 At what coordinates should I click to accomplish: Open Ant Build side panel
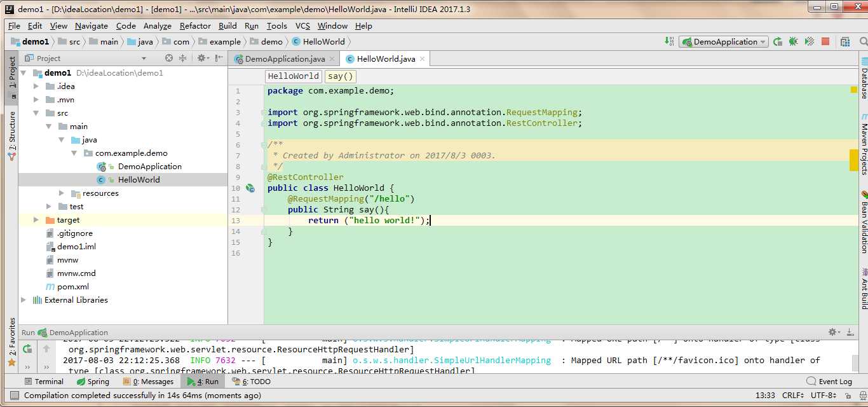coord(864,289)
